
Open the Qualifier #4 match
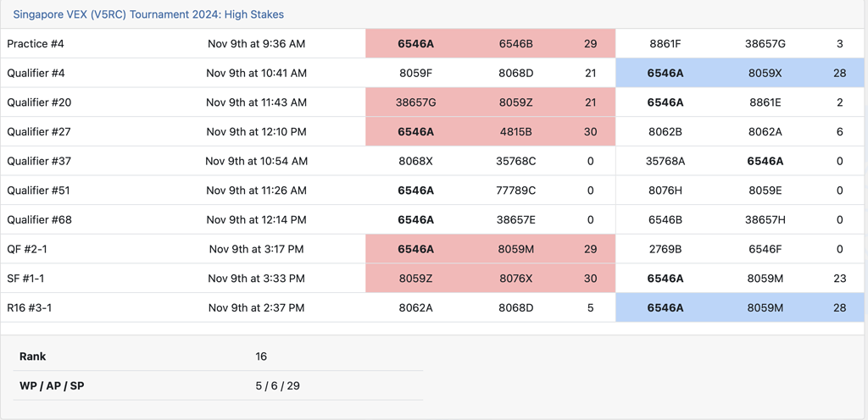[36, 73]
